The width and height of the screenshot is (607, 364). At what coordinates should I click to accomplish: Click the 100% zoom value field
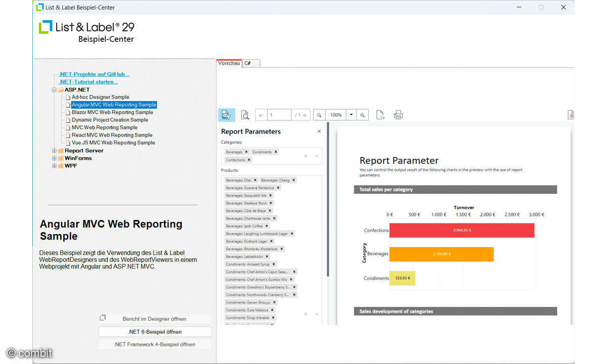[x=336, y=115]
